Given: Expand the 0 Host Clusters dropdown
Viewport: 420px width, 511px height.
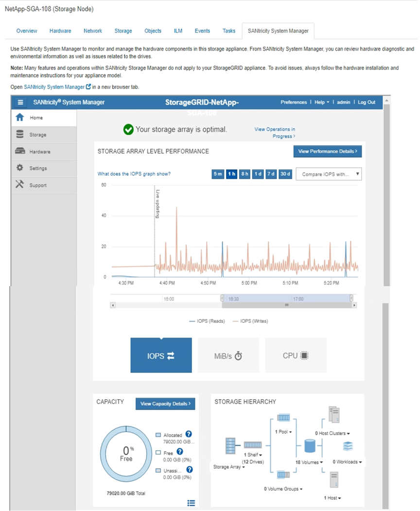Looking at the screenshot, I should tap(332, 433).
